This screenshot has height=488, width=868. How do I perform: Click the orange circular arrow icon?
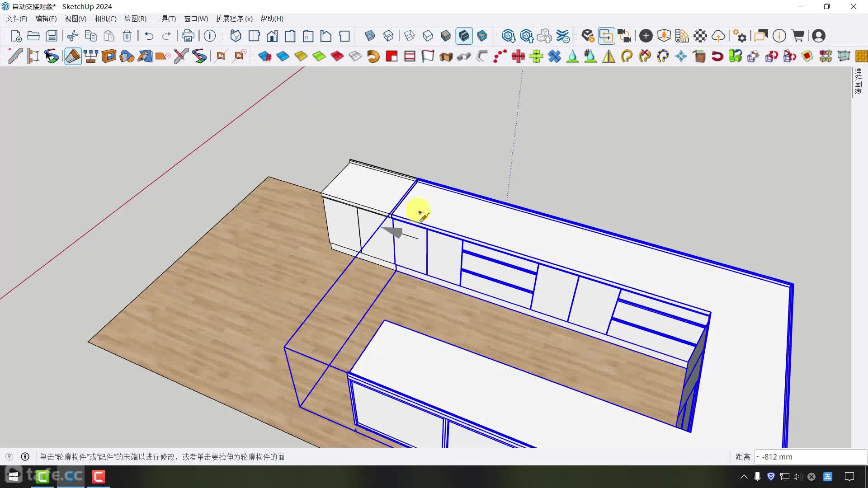pyautogui.click(x=373, y=56)
